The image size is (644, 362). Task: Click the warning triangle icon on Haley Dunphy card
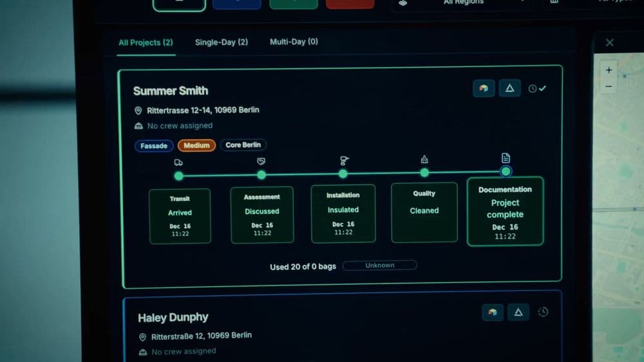tap(518, 312)
